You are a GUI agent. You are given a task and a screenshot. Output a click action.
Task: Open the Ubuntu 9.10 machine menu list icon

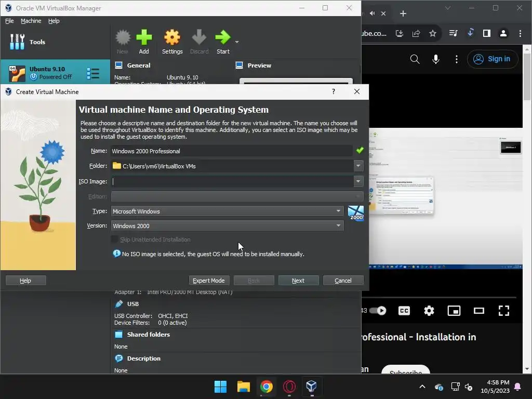[93, 73]
